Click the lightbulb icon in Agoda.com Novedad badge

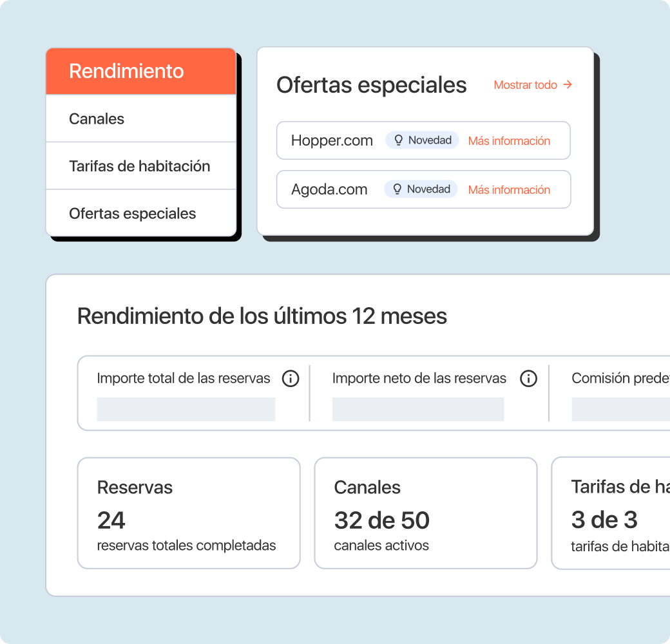coord(397,189)
